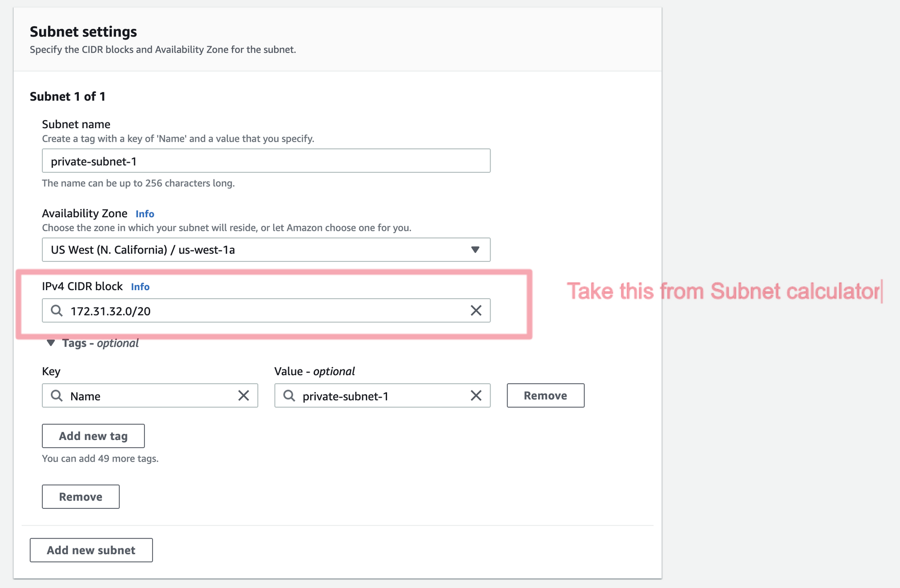This screenshot has width=900, height=588.
Task: Open the Availability Zone dropdown arrow
Action: tap(475, 250)
